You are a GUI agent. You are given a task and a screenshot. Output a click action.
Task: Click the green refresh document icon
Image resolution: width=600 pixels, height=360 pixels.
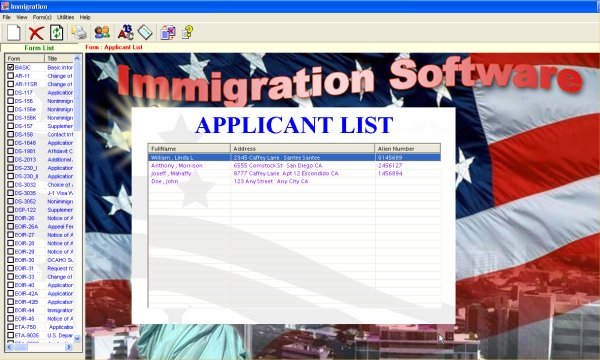tap(57, 33)
